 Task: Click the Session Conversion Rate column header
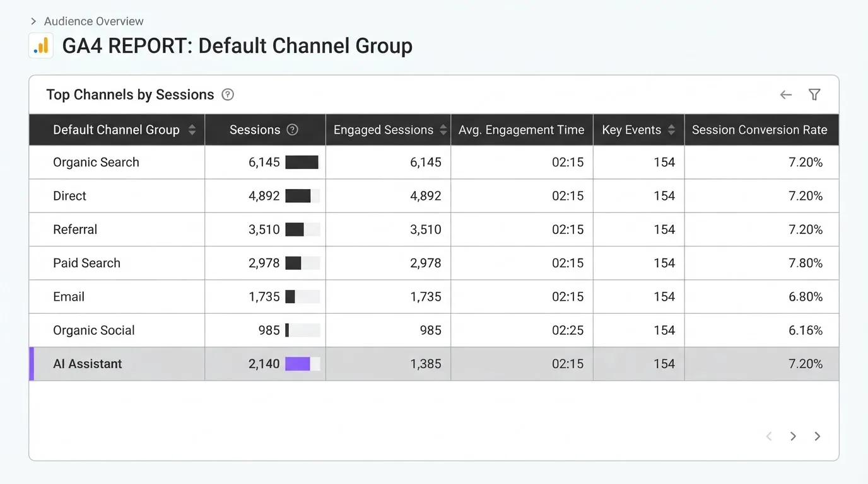759,130
